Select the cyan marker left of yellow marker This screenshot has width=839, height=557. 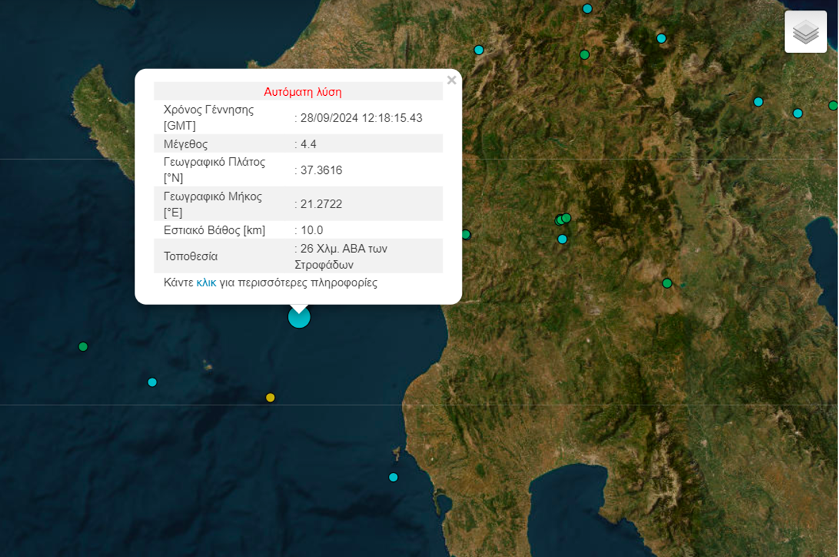(152, 382)
